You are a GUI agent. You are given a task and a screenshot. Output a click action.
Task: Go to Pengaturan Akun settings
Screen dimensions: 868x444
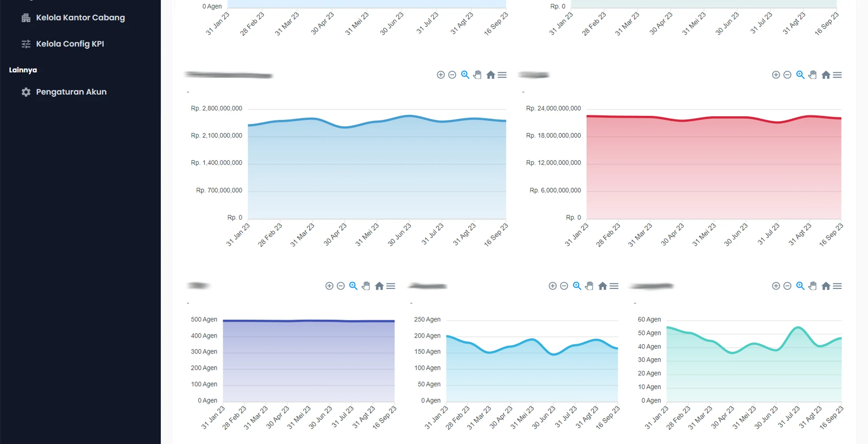(x=71, y=92)
